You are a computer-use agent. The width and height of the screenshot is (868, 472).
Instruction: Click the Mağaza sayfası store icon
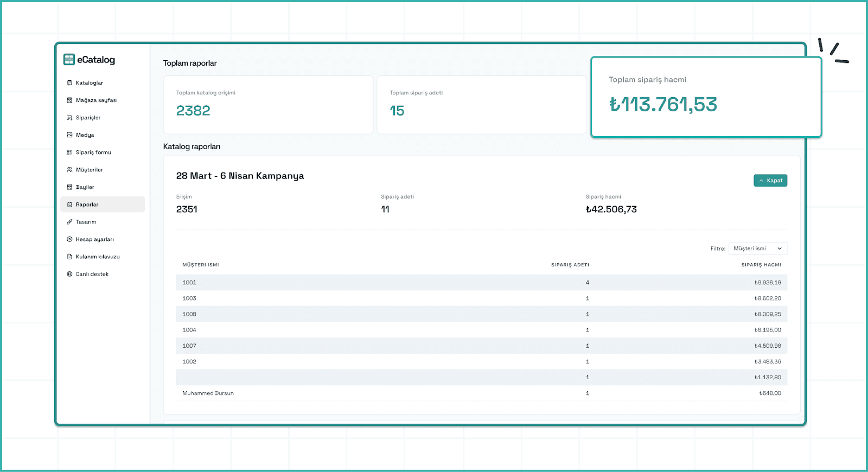coord(69,100)
